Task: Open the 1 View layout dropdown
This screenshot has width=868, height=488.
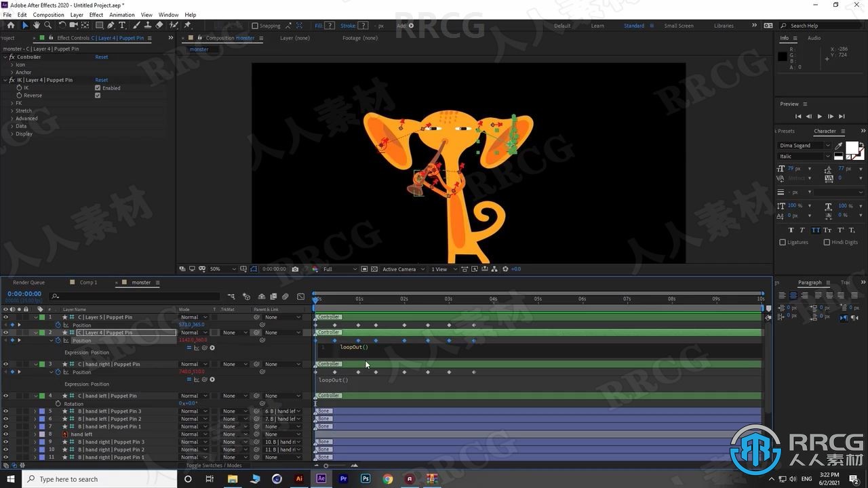Action: (443, 269)
